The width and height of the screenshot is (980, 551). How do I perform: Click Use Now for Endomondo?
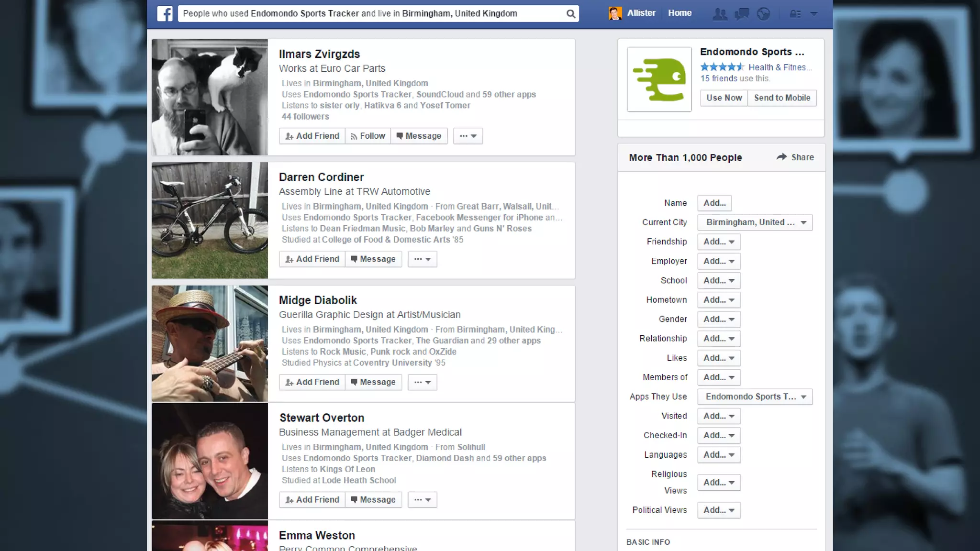(724, 98)
